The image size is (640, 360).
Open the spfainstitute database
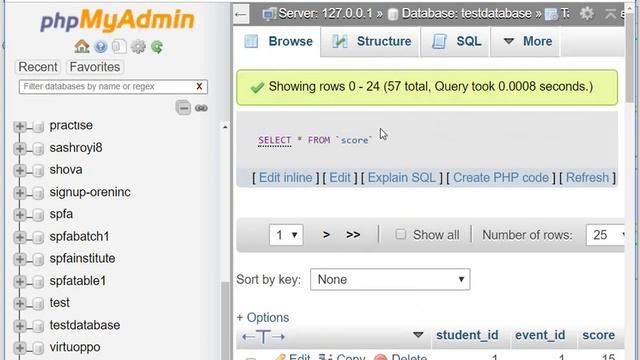coord(82,258)
